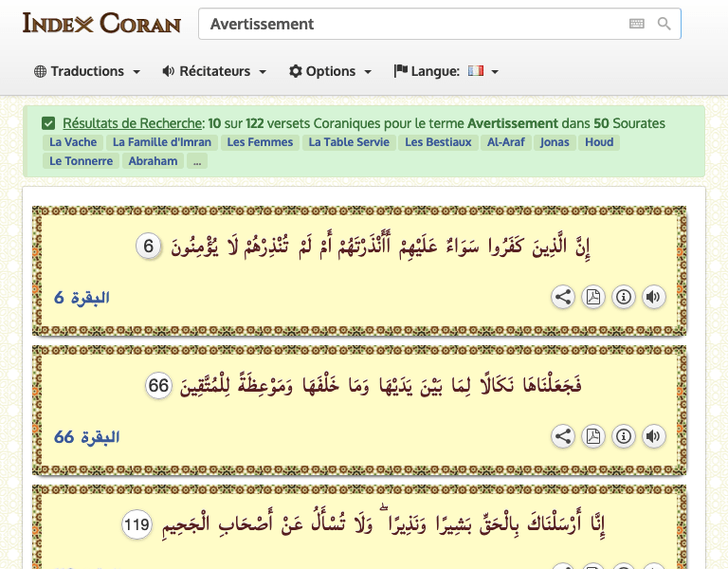
Task: Play audio recitation of verse 66
Action: 653,436
